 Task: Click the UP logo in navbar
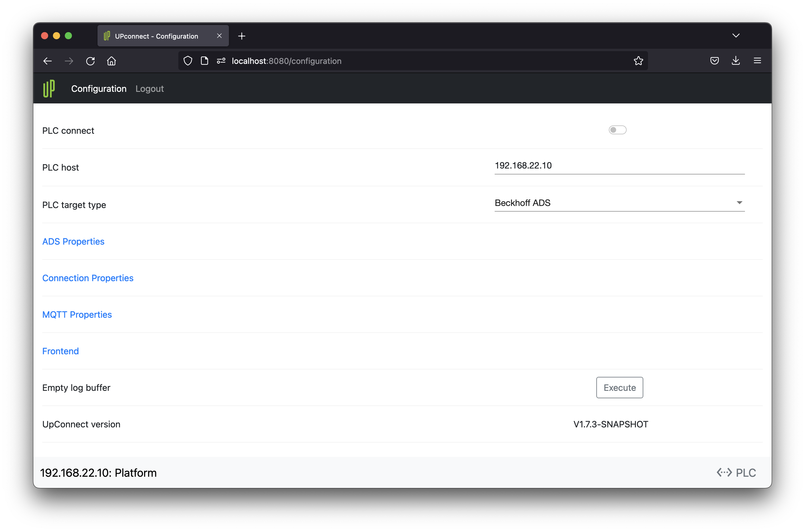tap(49, 89)
